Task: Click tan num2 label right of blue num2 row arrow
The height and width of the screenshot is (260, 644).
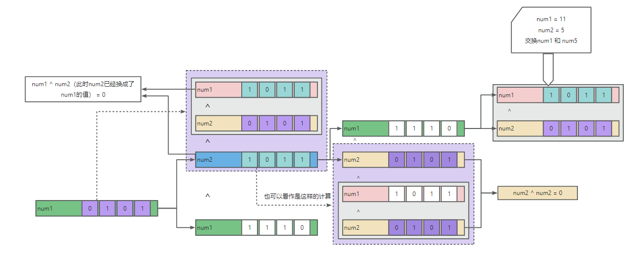Action: [365, 160]
